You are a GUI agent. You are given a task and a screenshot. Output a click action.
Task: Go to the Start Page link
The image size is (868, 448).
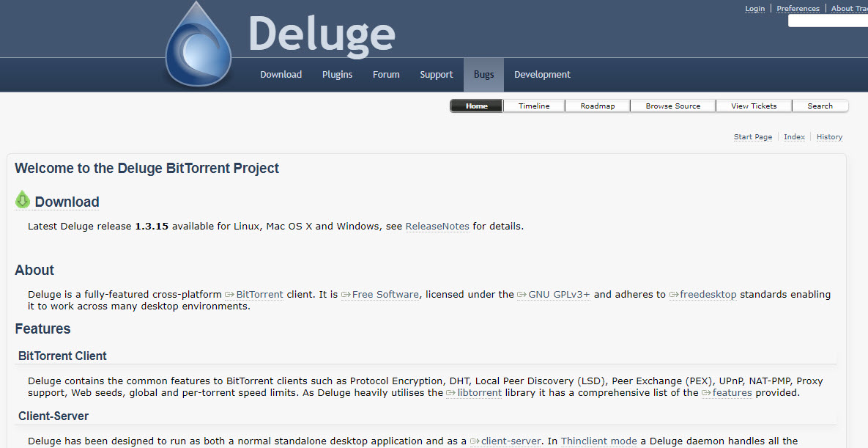[x=753, y=137]
